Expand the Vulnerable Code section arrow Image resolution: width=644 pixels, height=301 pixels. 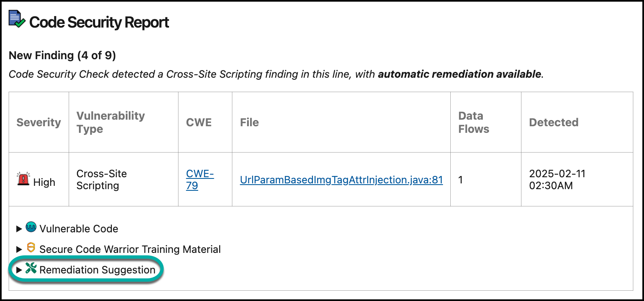pyautogui.click(x=19, y=229)
